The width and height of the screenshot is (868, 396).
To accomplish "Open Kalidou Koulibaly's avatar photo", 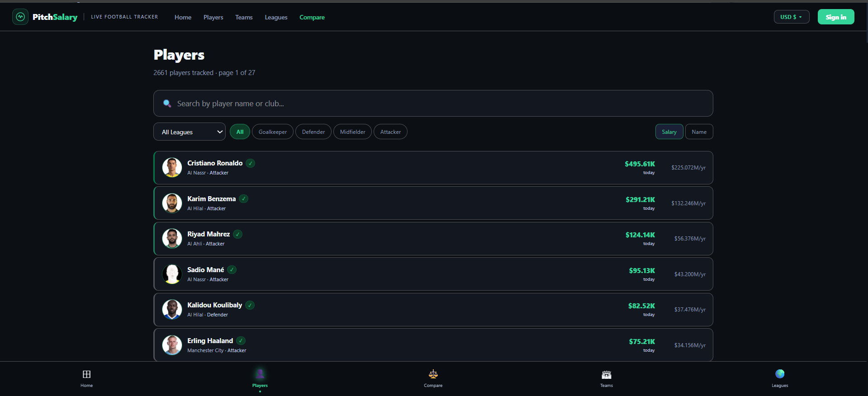I will point(172,310).
